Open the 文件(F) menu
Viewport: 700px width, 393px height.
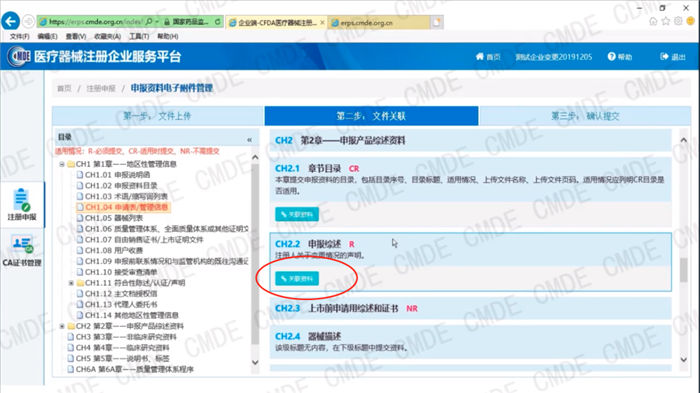[19, 36]
